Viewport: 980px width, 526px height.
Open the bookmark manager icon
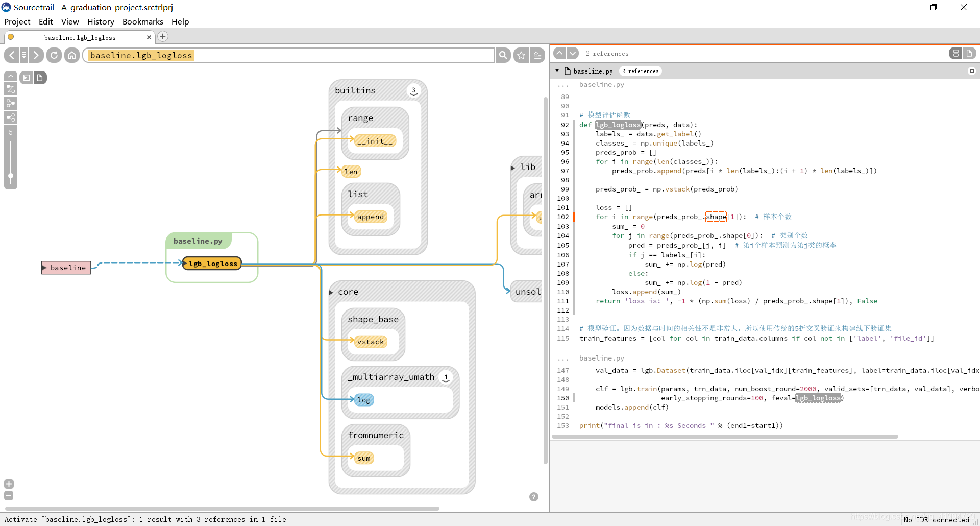(x=537, y=55)
